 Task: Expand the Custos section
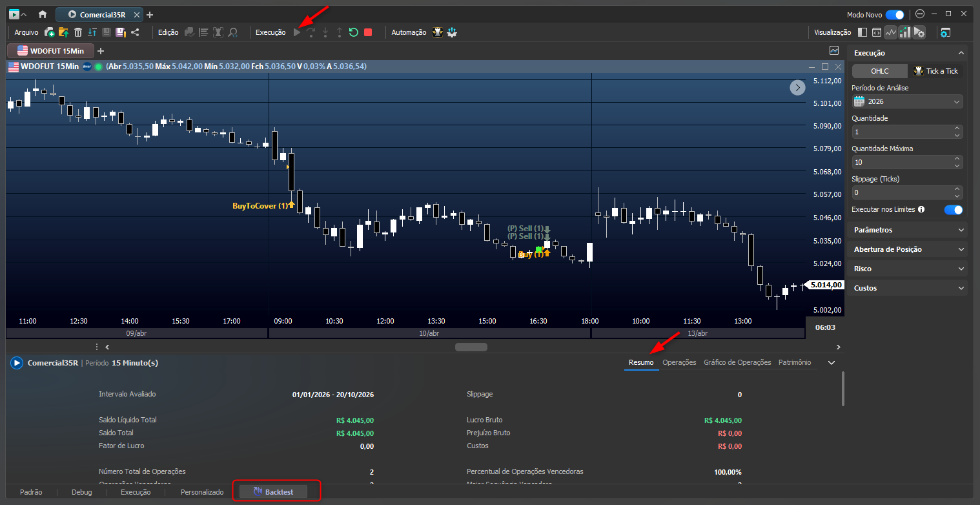(x=907, y=288)
